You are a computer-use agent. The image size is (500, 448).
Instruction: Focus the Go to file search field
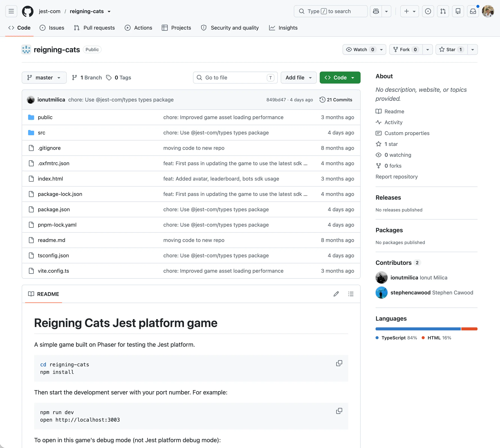coord(235,78)
